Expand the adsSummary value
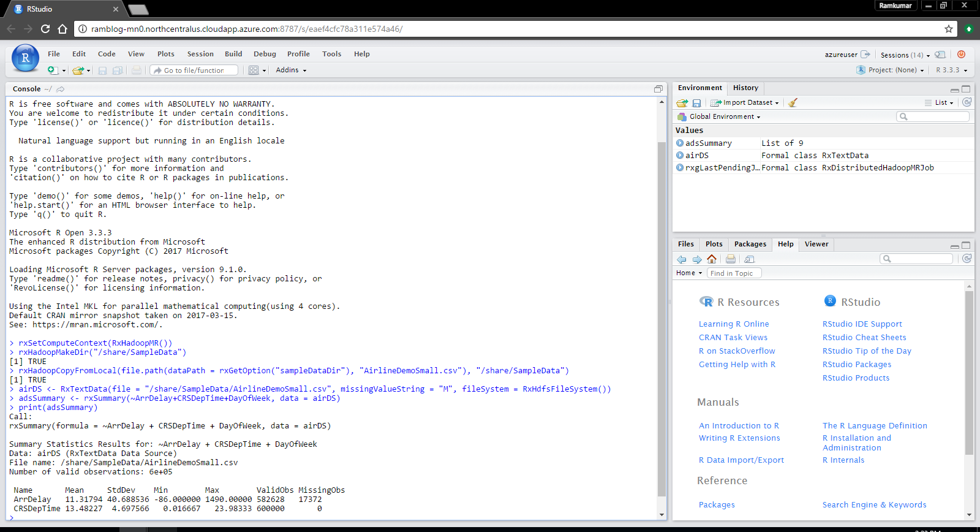980x532 pixels. pos(680,143)
